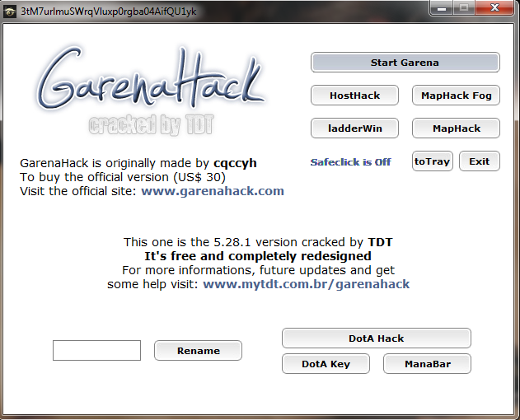Click the Start Garena button
Image resolution: width=520 pixels, height=420 pixels.
[405, 63]
